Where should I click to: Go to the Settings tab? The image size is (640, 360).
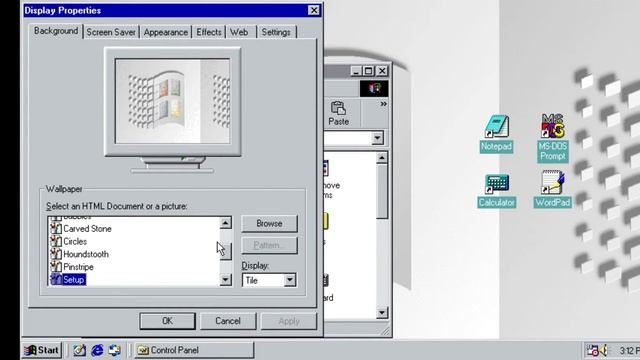[x=276, y=32]
